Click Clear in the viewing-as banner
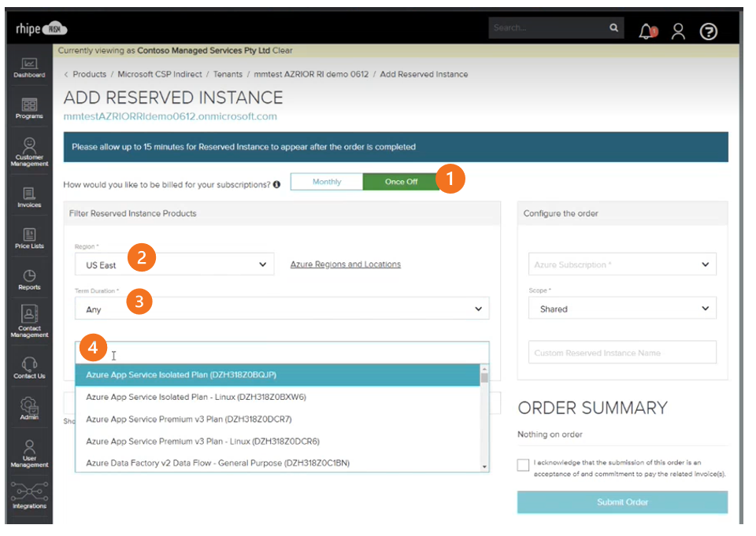 pyautogui.click(x=282, y=50)
